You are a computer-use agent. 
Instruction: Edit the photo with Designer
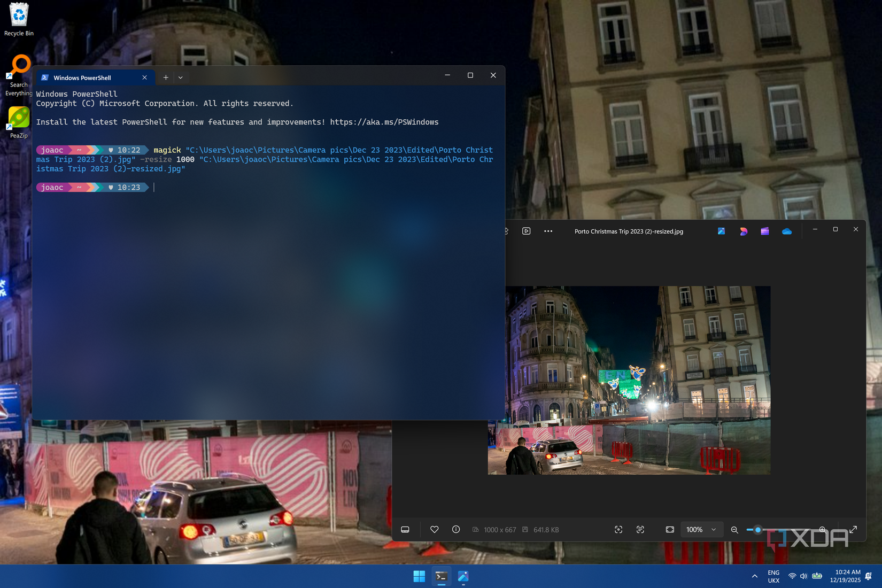pos(744,231)
